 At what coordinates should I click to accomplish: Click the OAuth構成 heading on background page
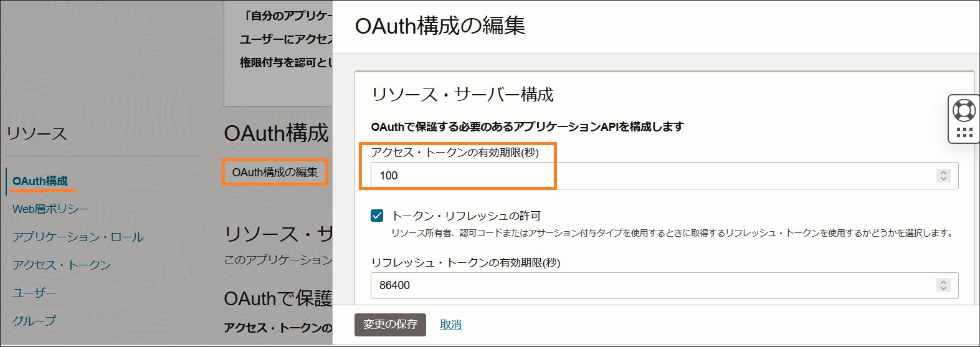(x=276, y=133)
